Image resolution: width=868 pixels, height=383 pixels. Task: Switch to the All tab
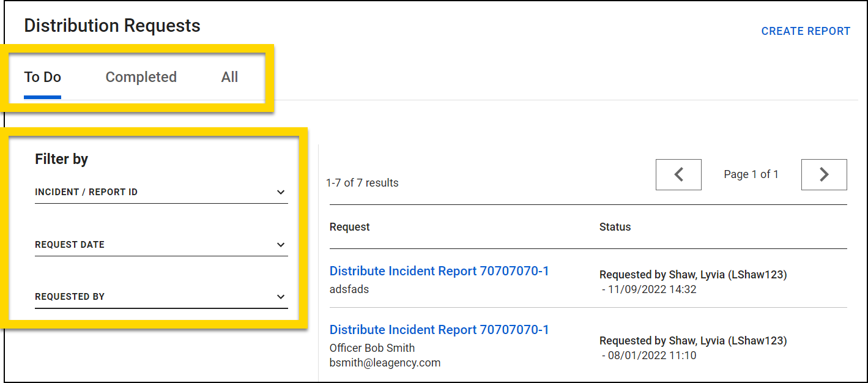229,77
